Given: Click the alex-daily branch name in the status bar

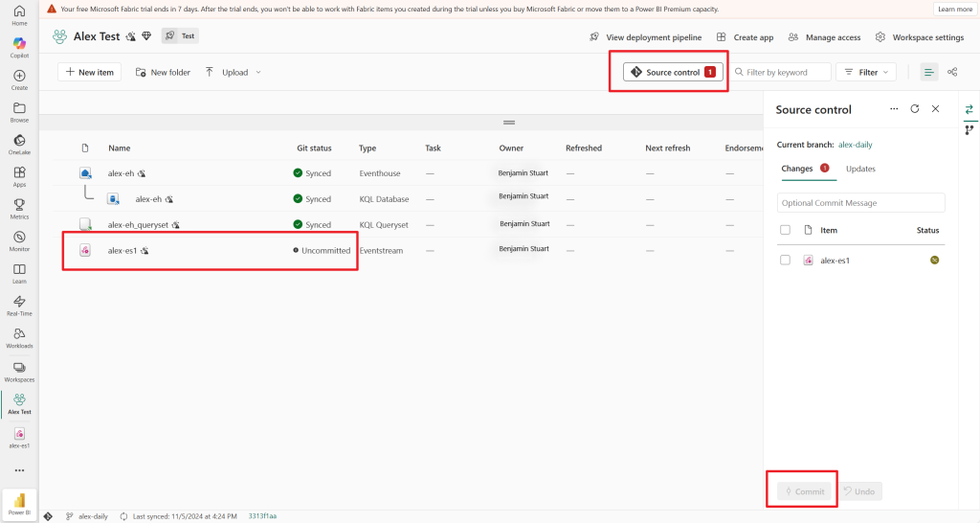Looking at the screenshot, I should 93,516.
